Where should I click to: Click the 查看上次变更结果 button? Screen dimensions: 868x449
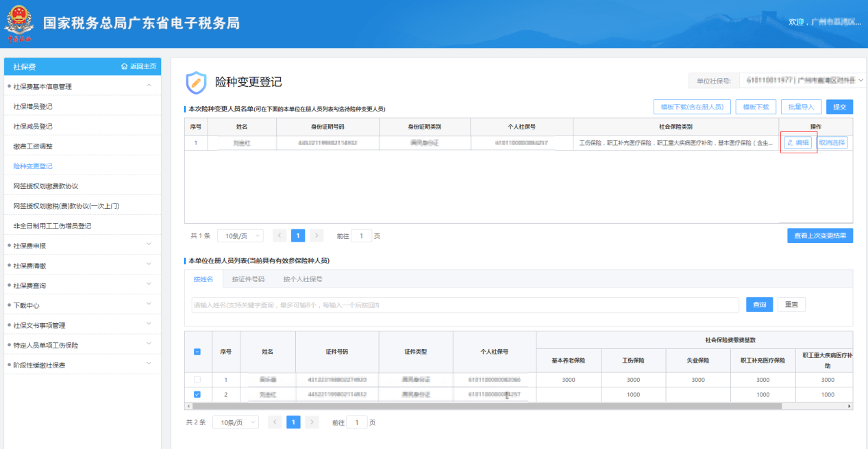[819, 235]
